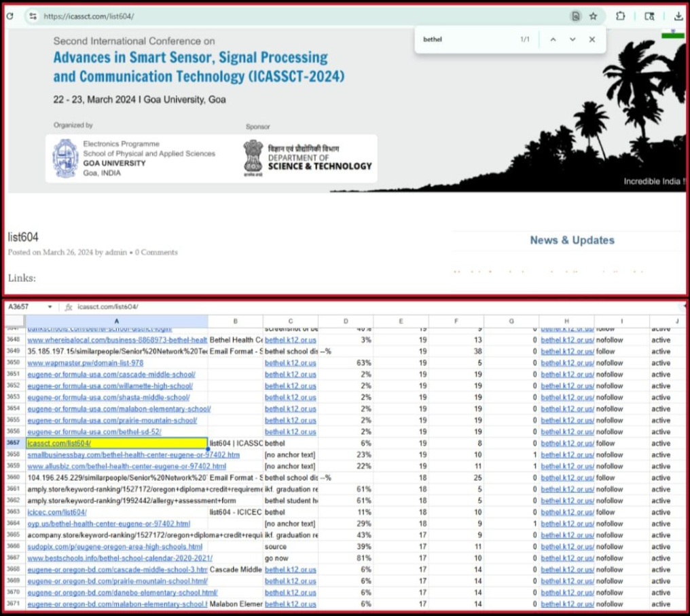This screenshot has height=616, width=690.
Task: Select column H header in spreadsheet
Action: 566,322
